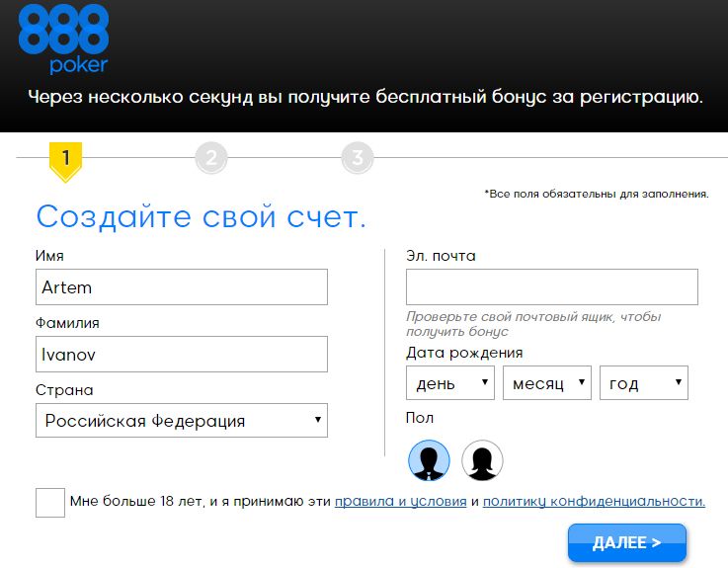Select the male gender icon

429,460
